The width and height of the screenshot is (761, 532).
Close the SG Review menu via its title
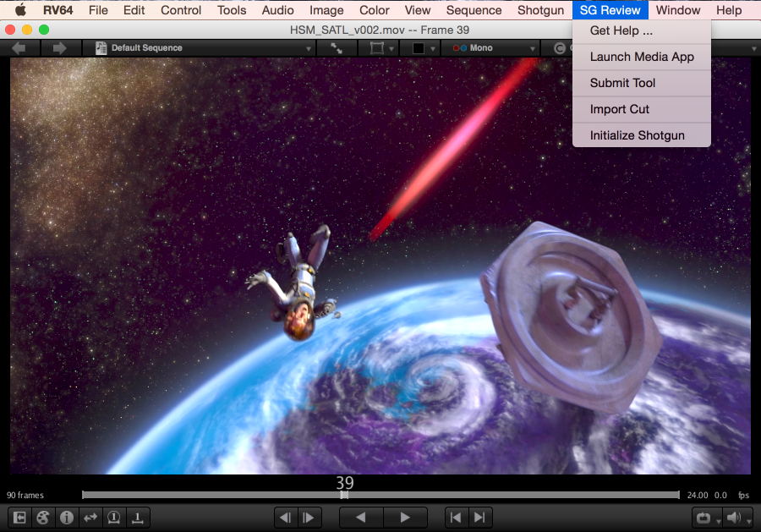[610, 9]
